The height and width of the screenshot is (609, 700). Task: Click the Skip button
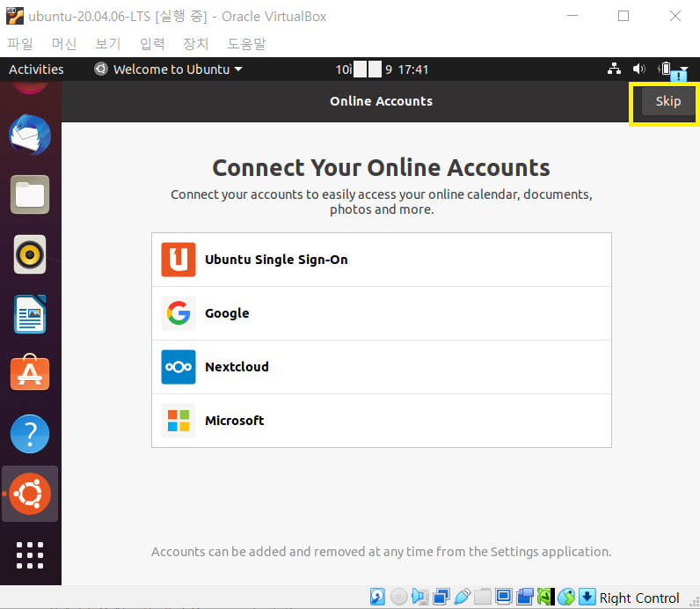coord(667,101)
